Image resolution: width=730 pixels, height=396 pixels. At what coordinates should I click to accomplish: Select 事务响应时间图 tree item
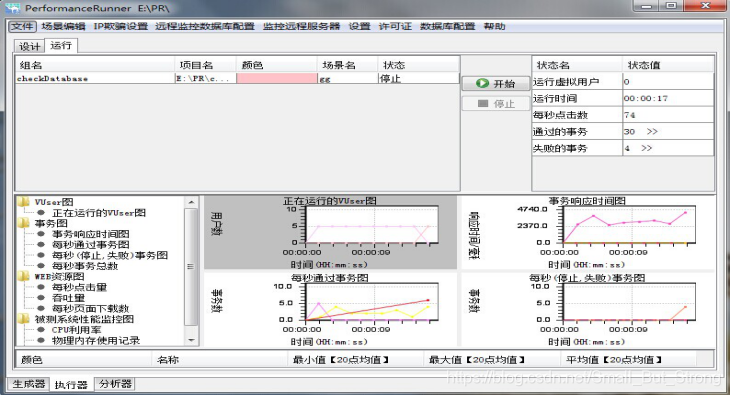[90, 234]
